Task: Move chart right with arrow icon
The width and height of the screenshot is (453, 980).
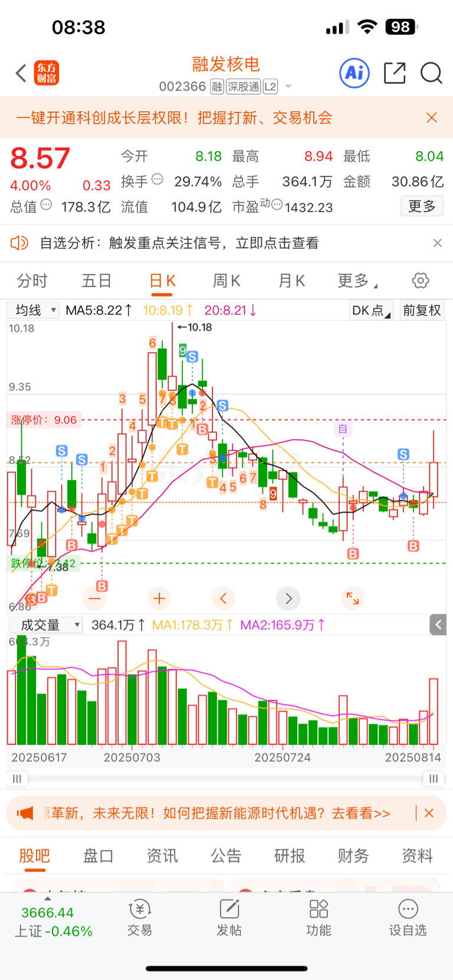Action: 288,598
